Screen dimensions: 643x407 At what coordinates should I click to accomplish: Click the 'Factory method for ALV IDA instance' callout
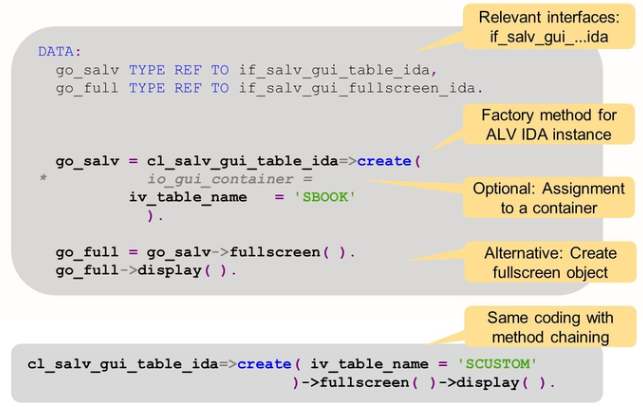pyautogui.click(x=557, y=125)
